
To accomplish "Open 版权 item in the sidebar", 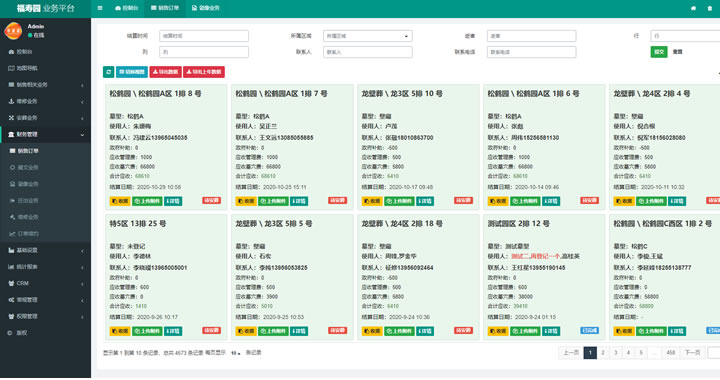I will pyautogui.click(x=45, y=333).
